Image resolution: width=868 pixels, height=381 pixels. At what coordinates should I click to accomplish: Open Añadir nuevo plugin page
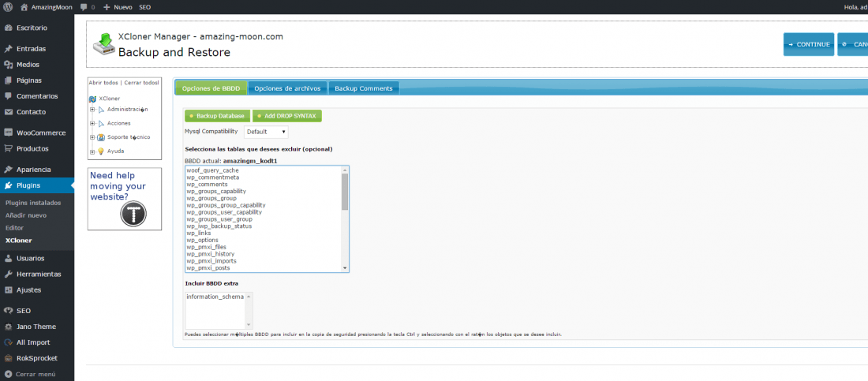coord(26,215)
